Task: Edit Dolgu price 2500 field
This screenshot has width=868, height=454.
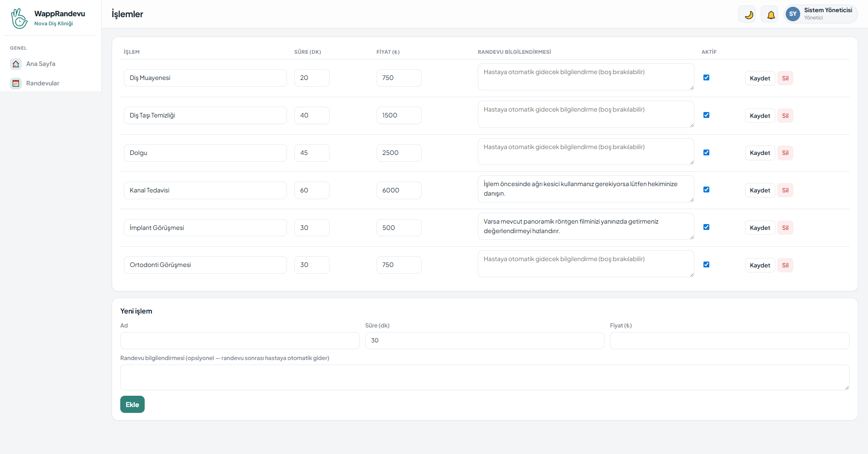Action: click(x=399, y=153)
